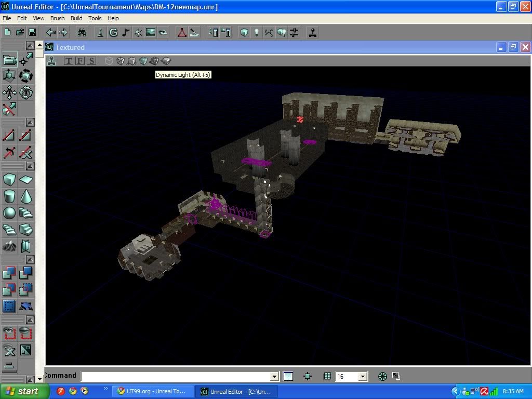Image resolution: width=532 pixels, height=399 pixels.
Task: Switch viewport to Front view (F button)
Action: pos(80,61)
